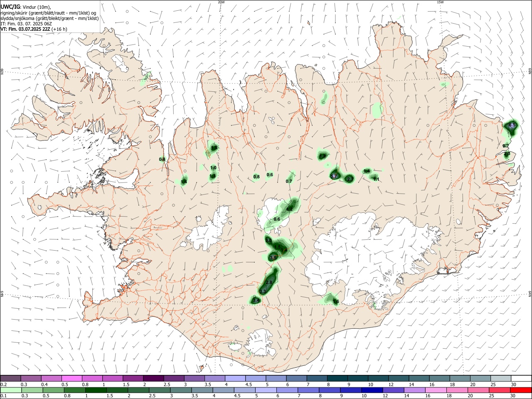Click the 'IT: Fim. 03. 07. 2025 06Z' line
This screenshot has height=399, width=532.
26,24
